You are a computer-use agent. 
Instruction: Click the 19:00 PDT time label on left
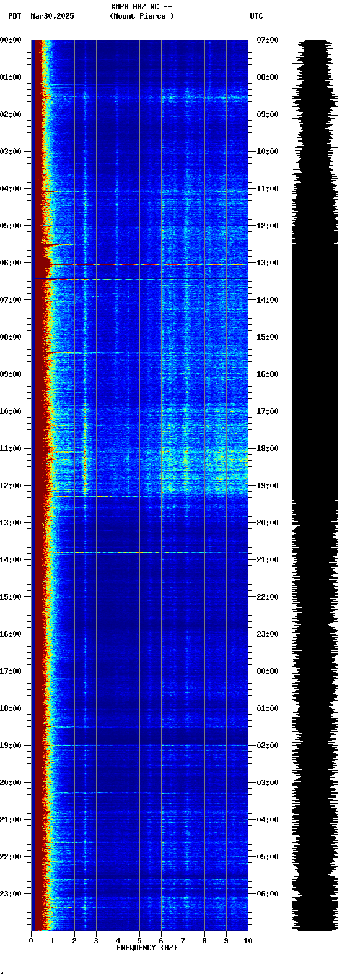11,746
